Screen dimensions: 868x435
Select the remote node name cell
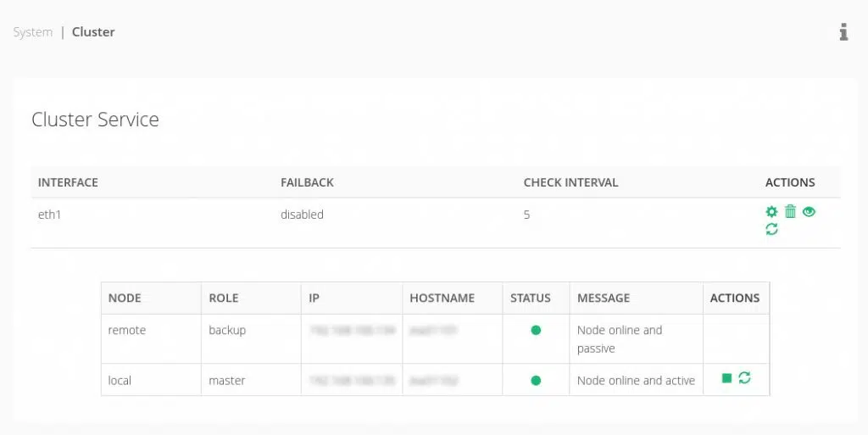[127, 331]
